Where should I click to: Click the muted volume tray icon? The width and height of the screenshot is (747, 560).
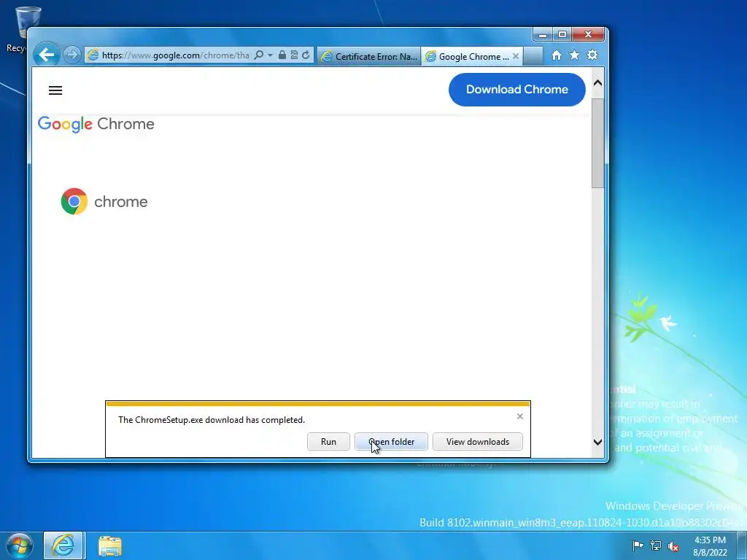pyautogui.click(x=673, y=546)
